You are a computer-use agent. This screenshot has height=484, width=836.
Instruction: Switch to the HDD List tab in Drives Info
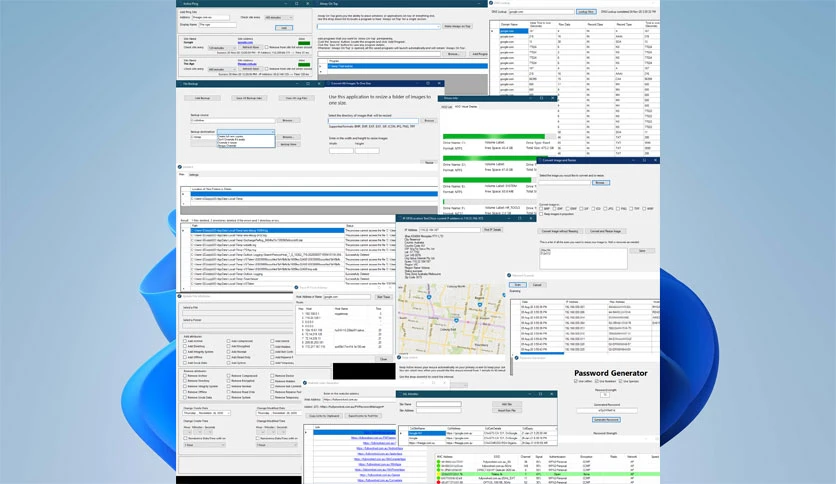(446, 107)
